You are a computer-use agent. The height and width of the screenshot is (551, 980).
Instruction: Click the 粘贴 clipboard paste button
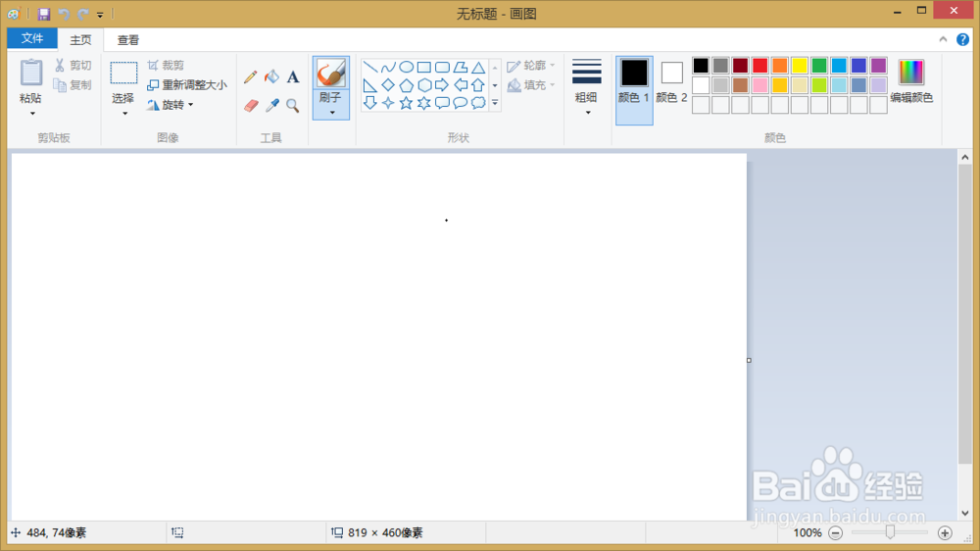tap(30, 80)
